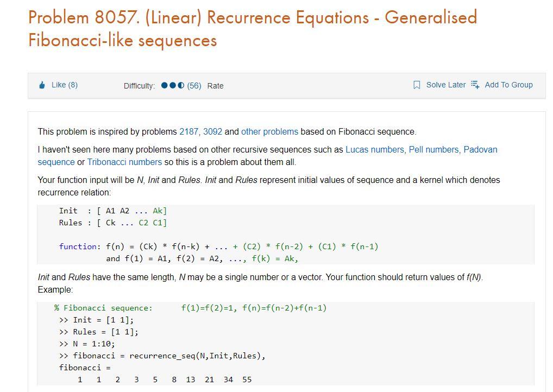Click the Add To Group text label
Screen dimensions: 553x392
508,85
